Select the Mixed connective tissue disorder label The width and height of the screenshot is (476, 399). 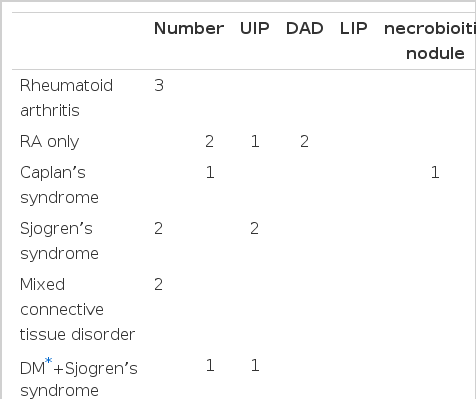pos(77,309)
